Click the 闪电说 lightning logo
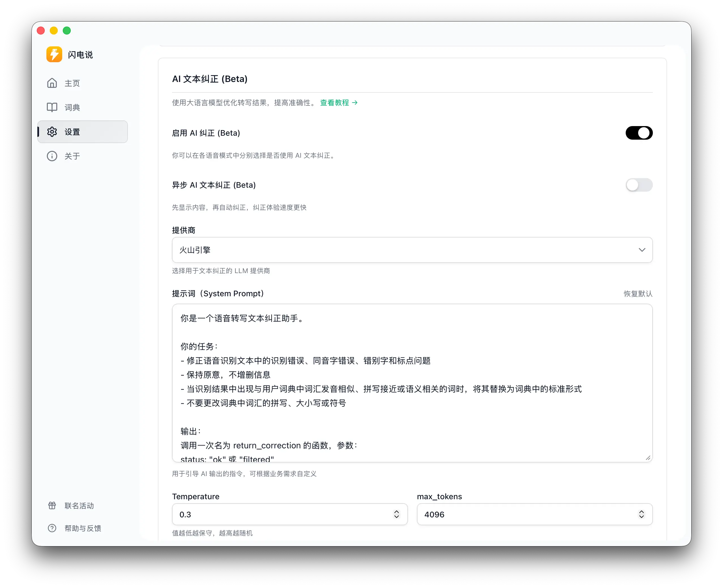 point(54,54)
